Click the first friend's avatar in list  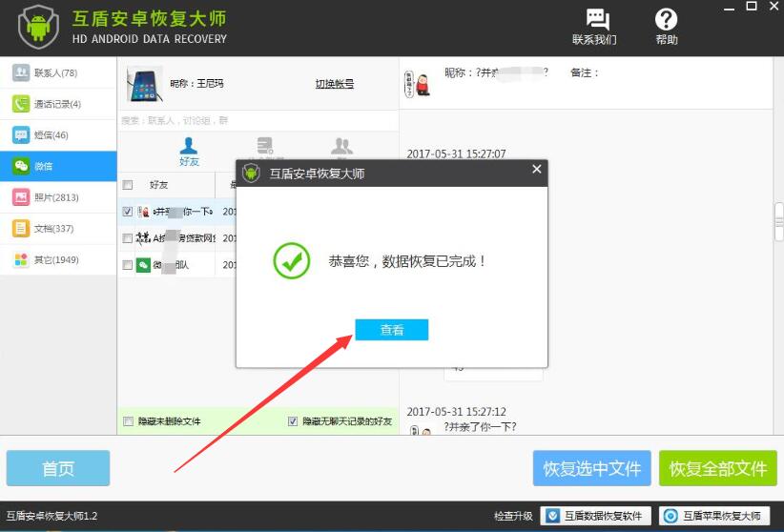click(x=143, y=212)
